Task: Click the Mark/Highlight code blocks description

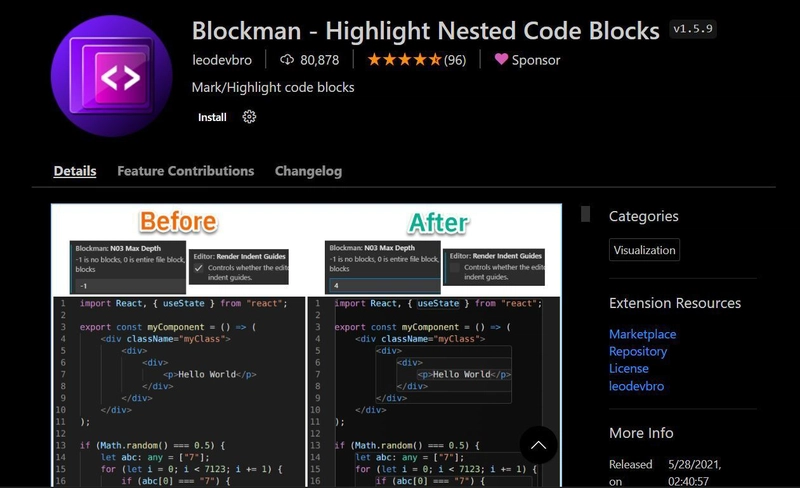Action: click(x=273, y=87)
